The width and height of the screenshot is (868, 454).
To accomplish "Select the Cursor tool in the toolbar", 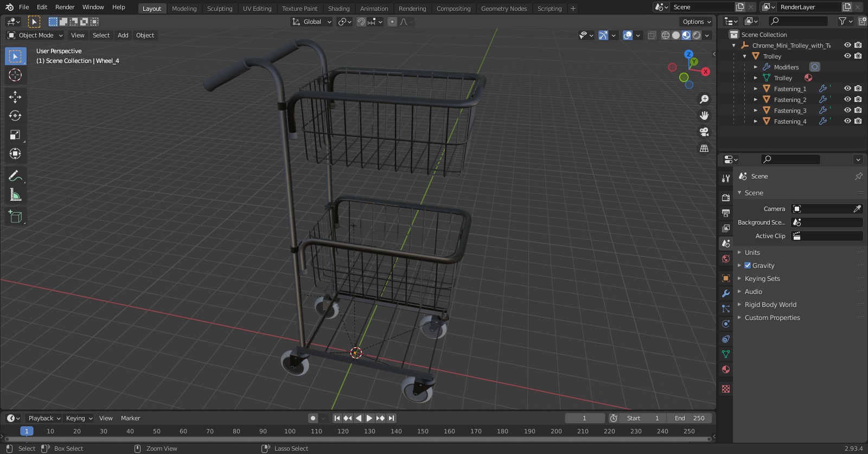I will pos(15,75).
